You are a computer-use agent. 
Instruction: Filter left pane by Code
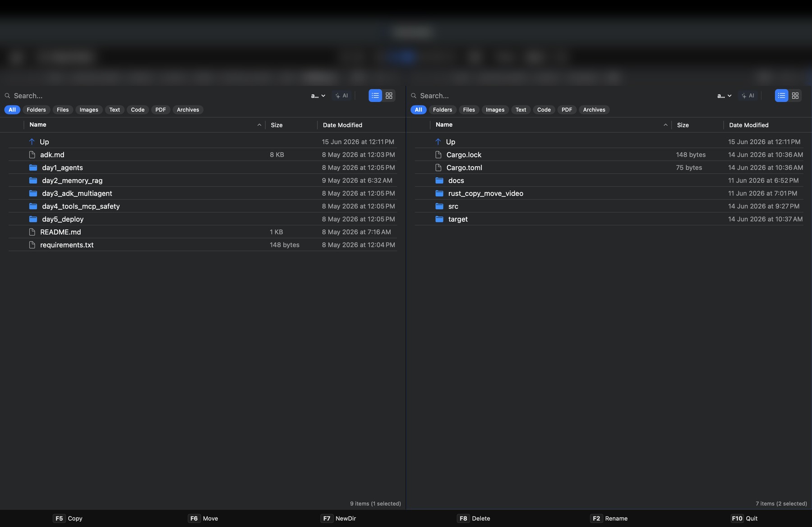(x=138, y=110)
